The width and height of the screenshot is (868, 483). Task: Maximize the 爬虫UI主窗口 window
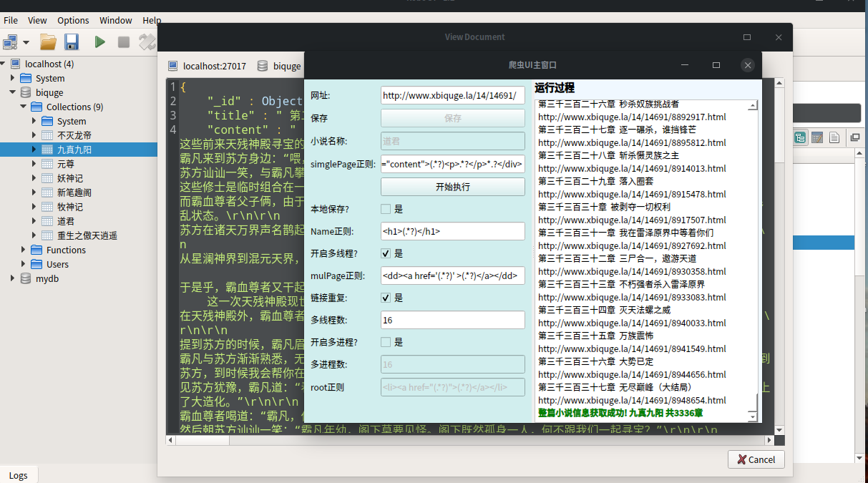716,65
